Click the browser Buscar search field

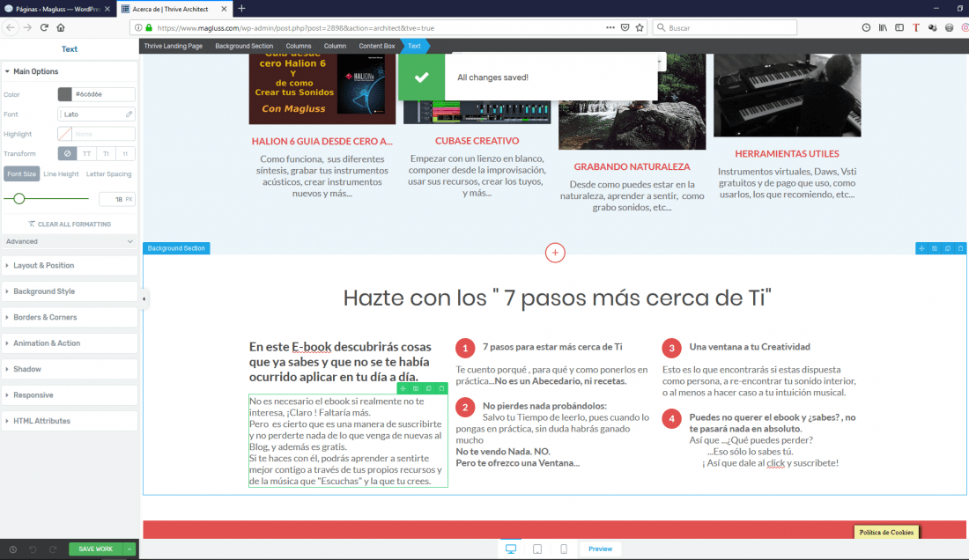pos(724,28)
